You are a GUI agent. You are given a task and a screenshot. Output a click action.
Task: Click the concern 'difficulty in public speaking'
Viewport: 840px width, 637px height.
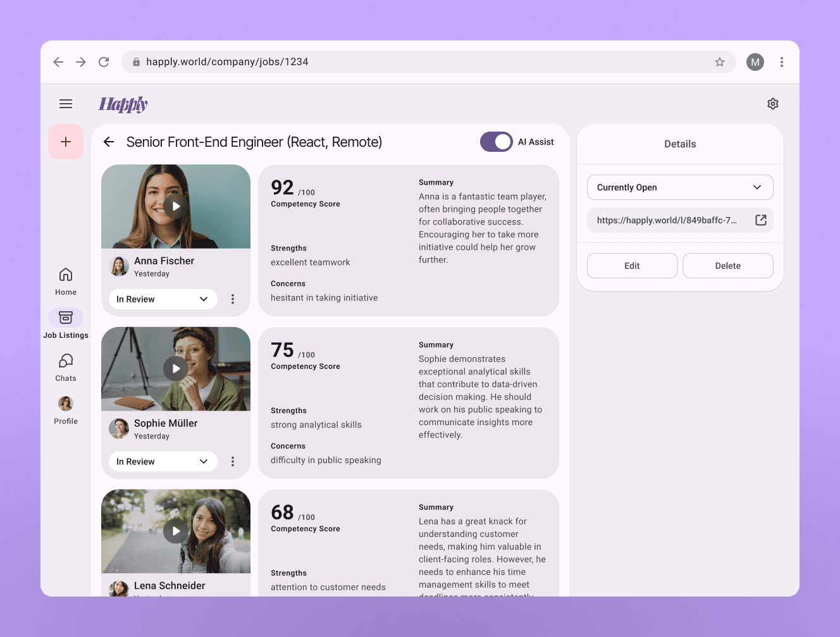(326, 461)
